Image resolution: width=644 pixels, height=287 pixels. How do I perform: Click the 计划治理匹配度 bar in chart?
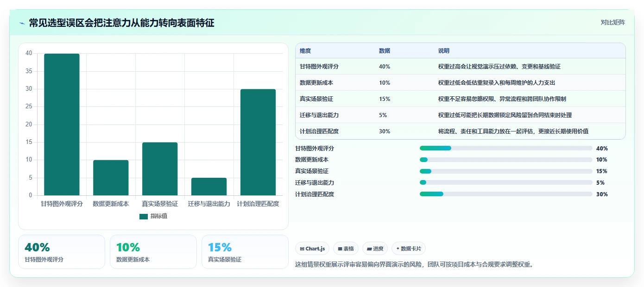click(x=258, y=142)
